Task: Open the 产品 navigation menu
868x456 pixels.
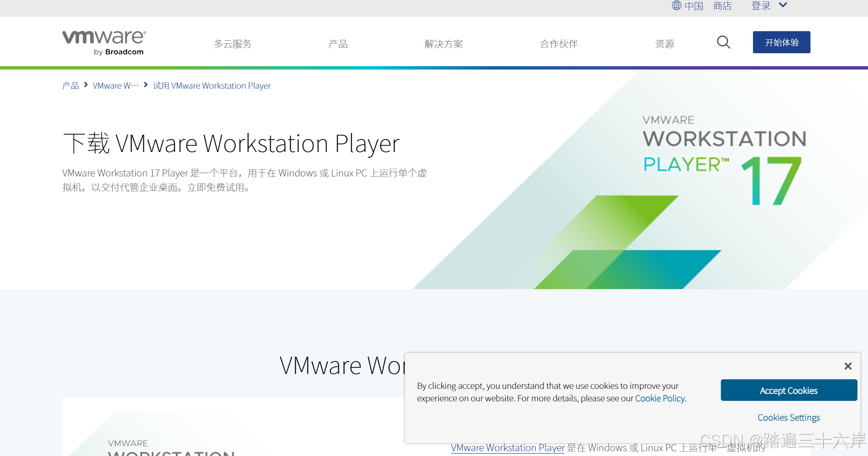Action: (x=338, y=44)
